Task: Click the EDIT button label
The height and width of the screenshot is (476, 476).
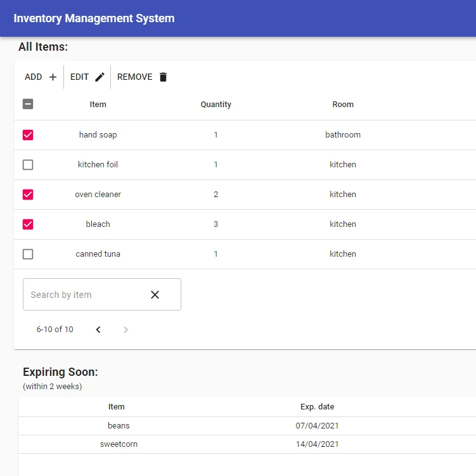Action: (79, 77)
